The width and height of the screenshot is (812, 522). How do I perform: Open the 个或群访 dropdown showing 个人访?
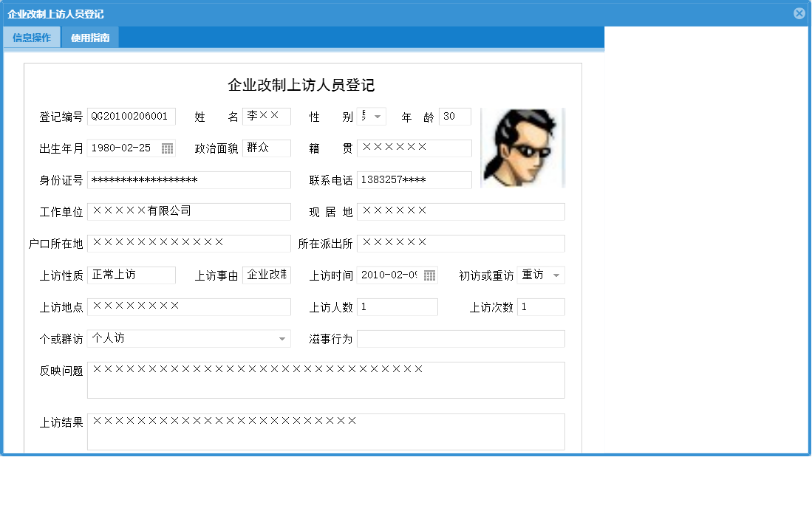pyautogui.click(x=282, y=338)
